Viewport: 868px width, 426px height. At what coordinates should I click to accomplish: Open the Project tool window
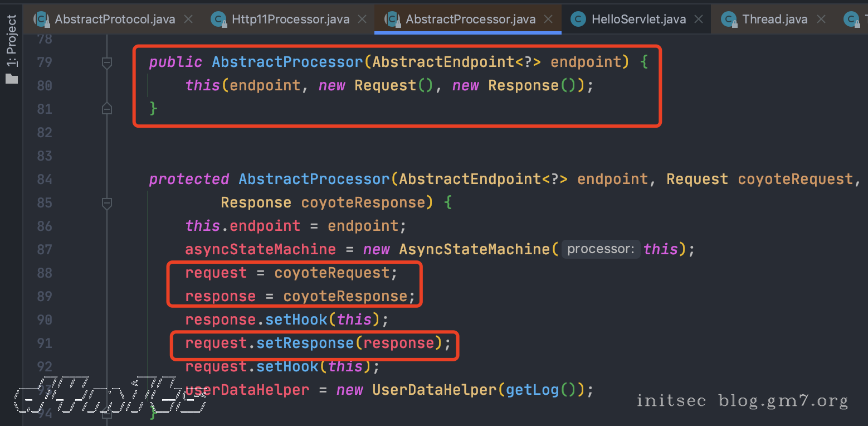click(12, 41)
